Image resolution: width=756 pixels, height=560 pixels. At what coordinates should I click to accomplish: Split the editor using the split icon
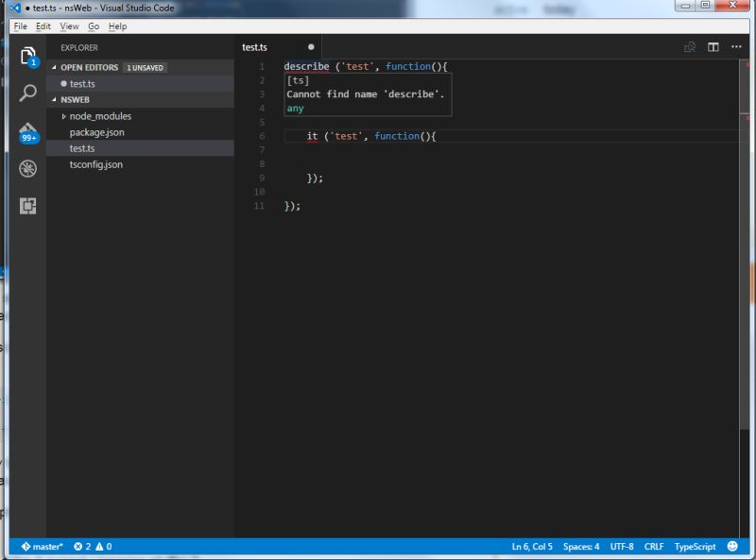click(712, 46)
